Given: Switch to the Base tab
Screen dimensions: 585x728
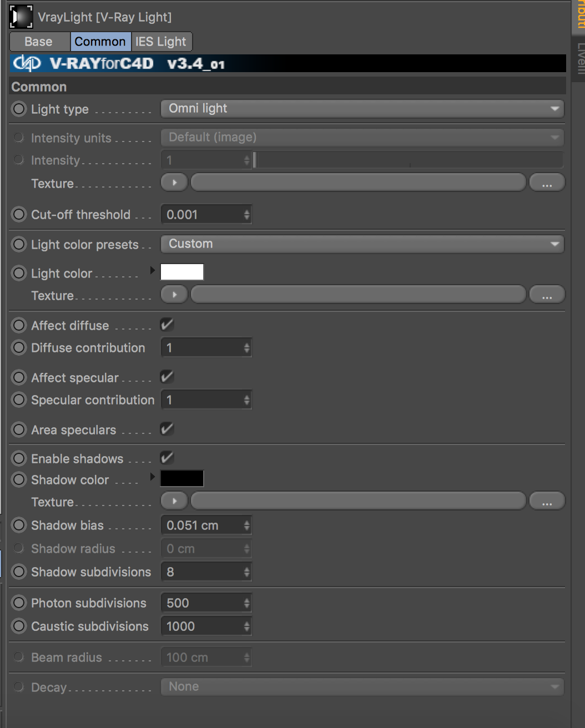Looking at the screenshot, I should pyautogui.click(x=39, y=42).
